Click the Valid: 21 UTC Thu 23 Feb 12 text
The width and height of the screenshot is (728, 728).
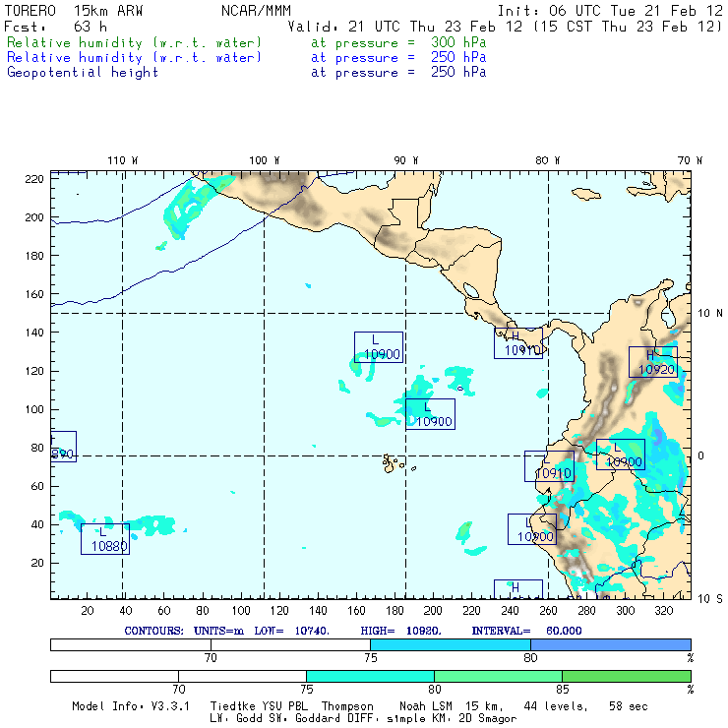pyautogui.click(x=405, y=27)
